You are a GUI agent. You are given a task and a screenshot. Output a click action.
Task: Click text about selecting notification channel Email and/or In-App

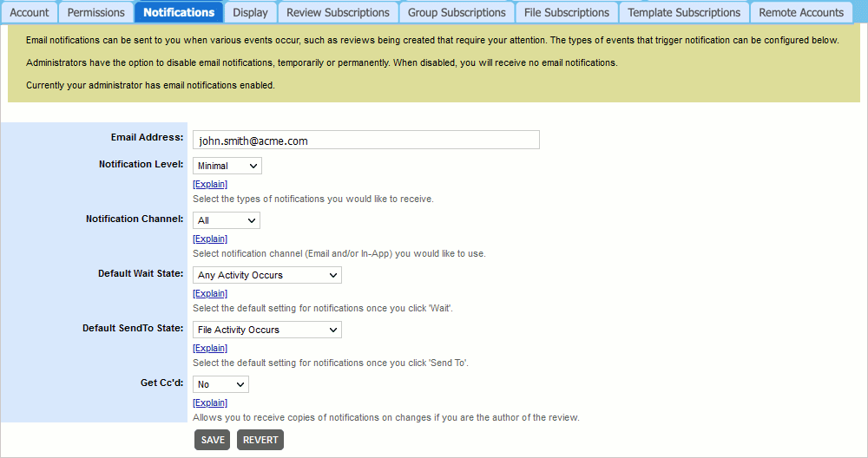339,254
